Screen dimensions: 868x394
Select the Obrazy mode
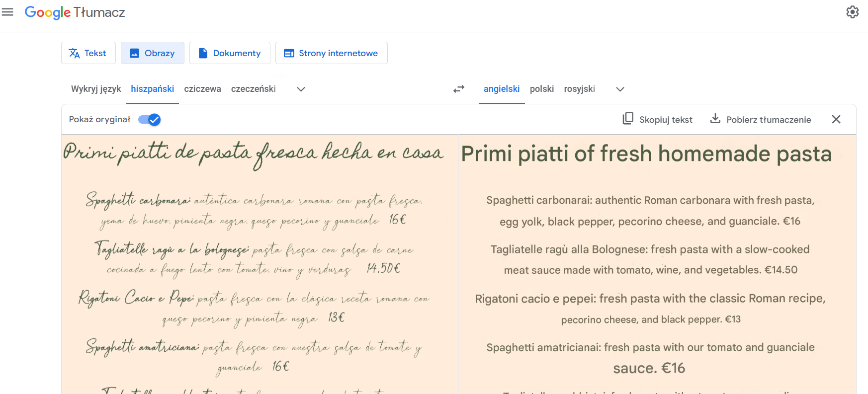153,53
